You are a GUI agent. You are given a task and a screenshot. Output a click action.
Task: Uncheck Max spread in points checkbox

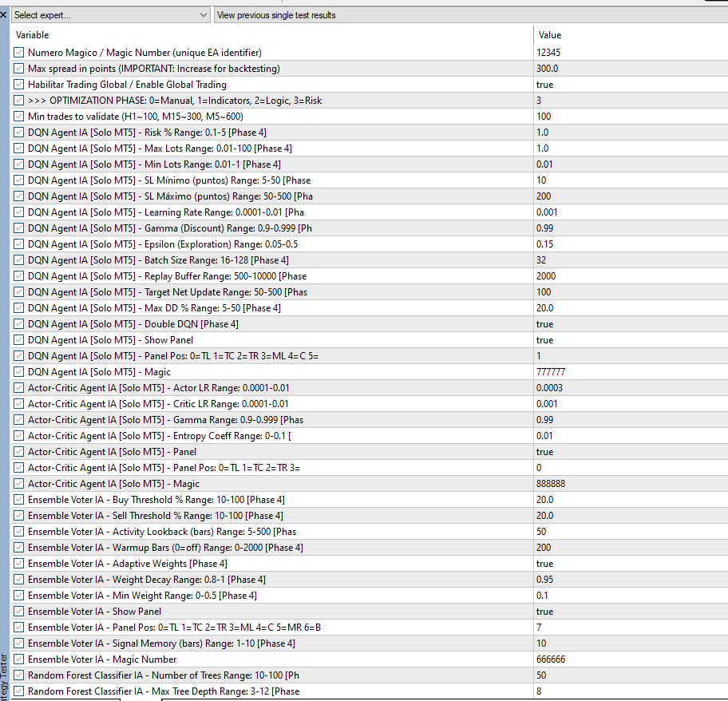click(x=19, y=69)
